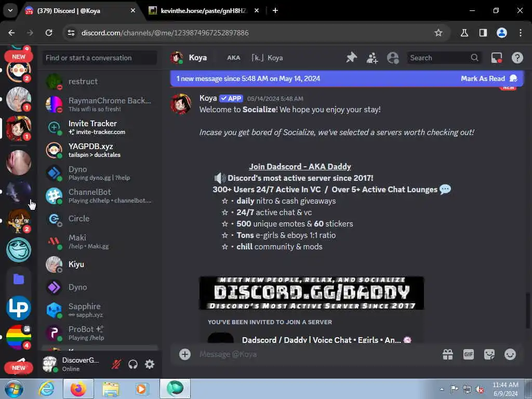Open Windows Explorer folder on taskbar
532x399 pixels.
[x=111, y=389]
